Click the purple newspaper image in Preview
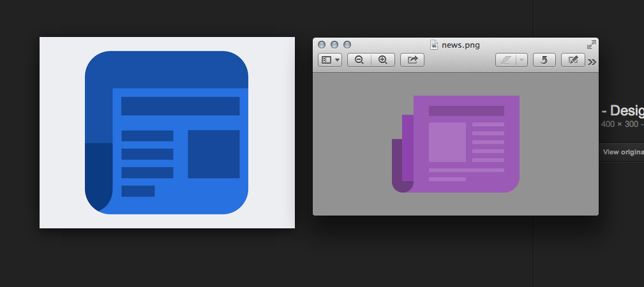Viewport: 644px width, 287px height. (x=456, y=143)
